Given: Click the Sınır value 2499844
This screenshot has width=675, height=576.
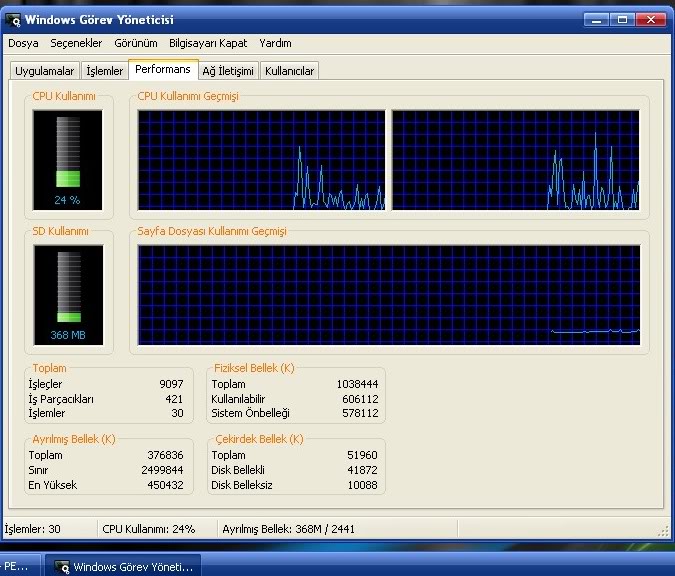Looking at the screenshot, I should [x=162, y=470].
